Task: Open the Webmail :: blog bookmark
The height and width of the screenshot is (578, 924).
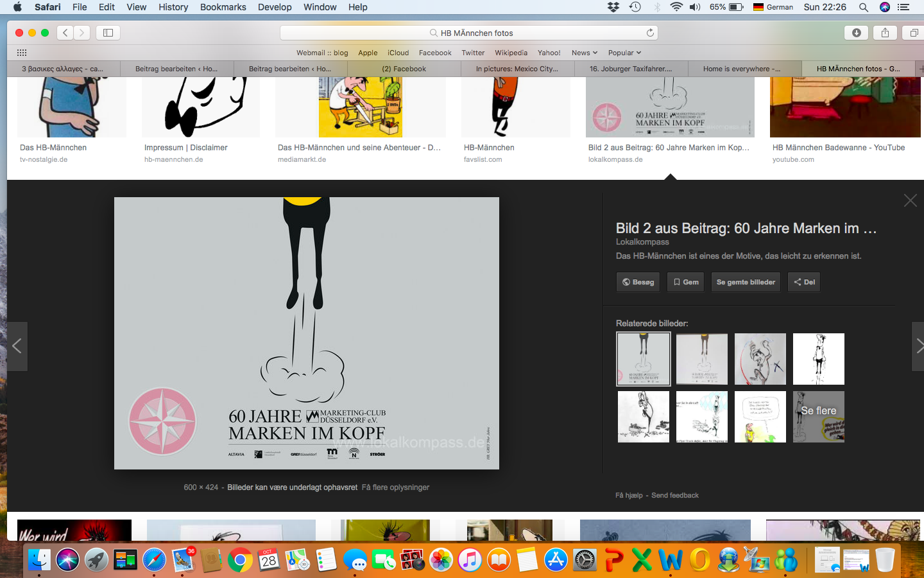Action: [x=322, y=53]
